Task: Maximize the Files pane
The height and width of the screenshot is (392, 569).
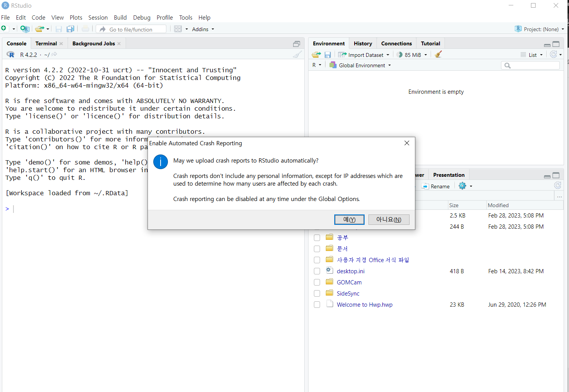Action: coord(556,175)
